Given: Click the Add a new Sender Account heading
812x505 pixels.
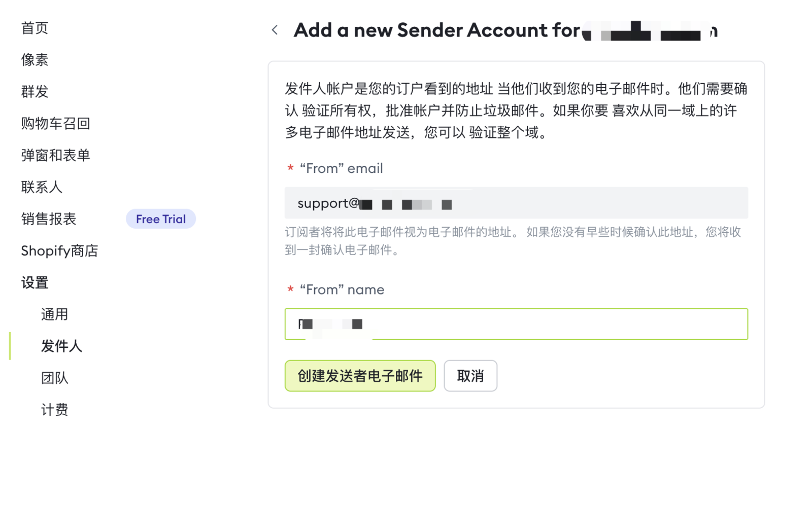Looking at the screenshot, I should point(436,30).
